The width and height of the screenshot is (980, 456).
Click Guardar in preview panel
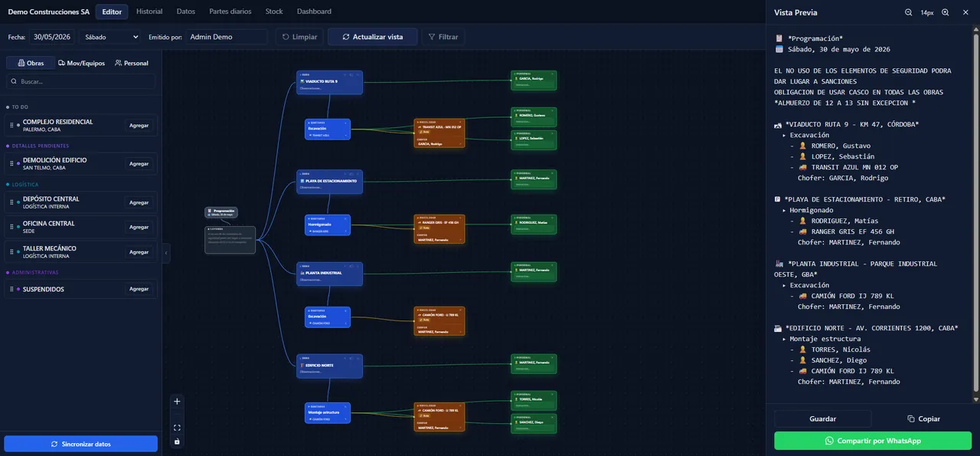[x=822, y=418]
